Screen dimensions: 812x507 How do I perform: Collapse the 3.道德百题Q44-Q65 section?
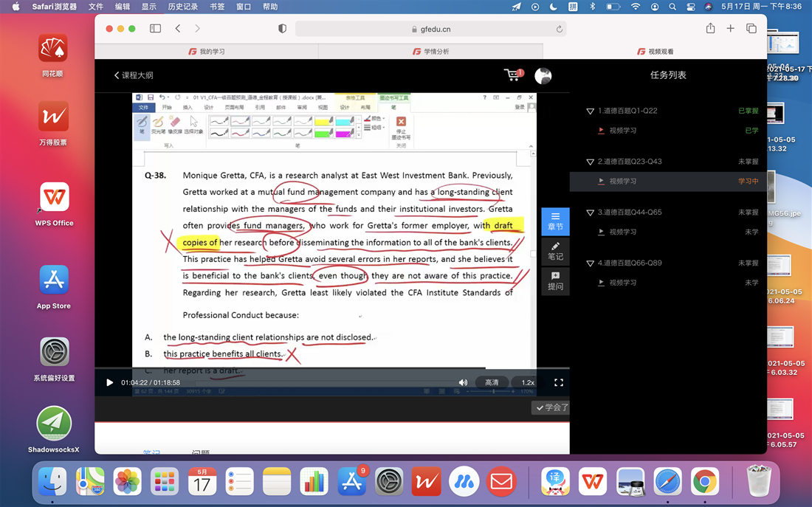(590, 213)
